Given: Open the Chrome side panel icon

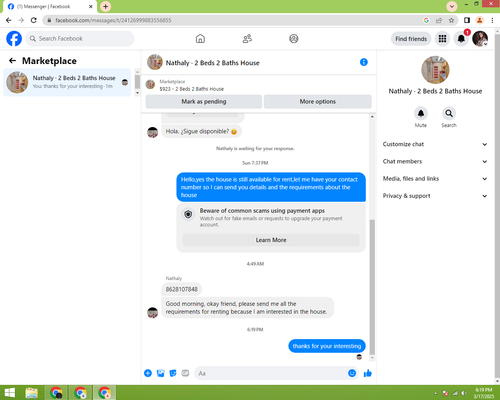Looking at the screenshot, I should click(x=467, y=20).
